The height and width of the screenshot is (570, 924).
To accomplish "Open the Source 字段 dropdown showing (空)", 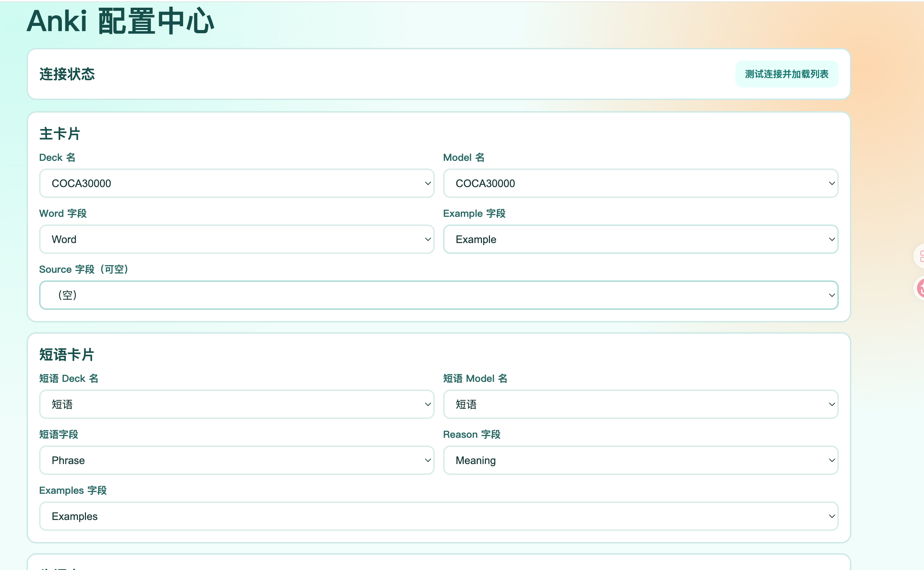I will pos(439,295).
